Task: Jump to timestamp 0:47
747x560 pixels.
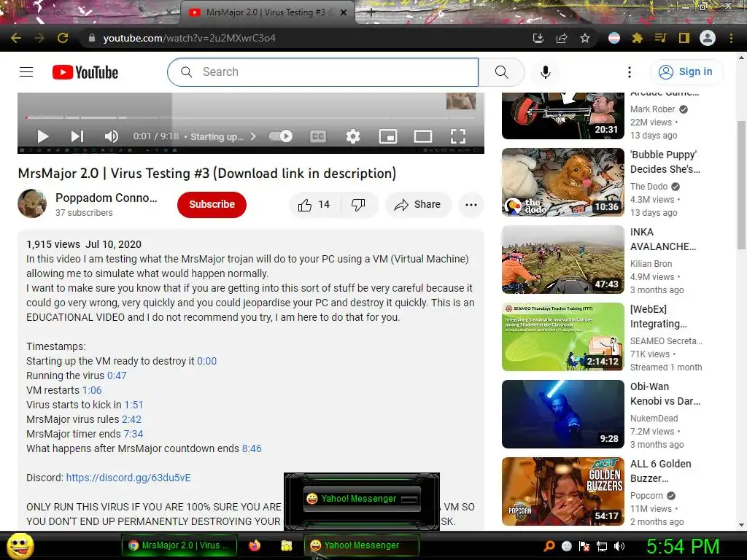Action: coord(117,376)
